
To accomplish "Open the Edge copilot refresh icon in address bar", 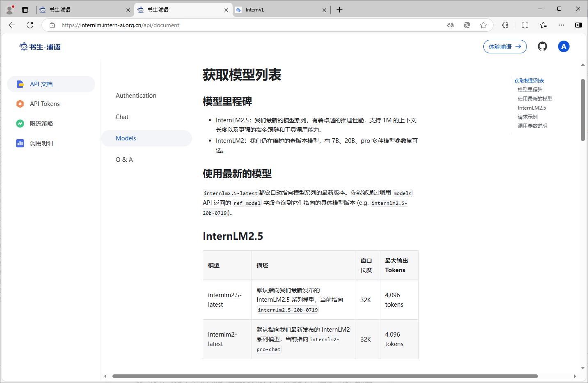I will pyautogui.click(x=467, y=25).
